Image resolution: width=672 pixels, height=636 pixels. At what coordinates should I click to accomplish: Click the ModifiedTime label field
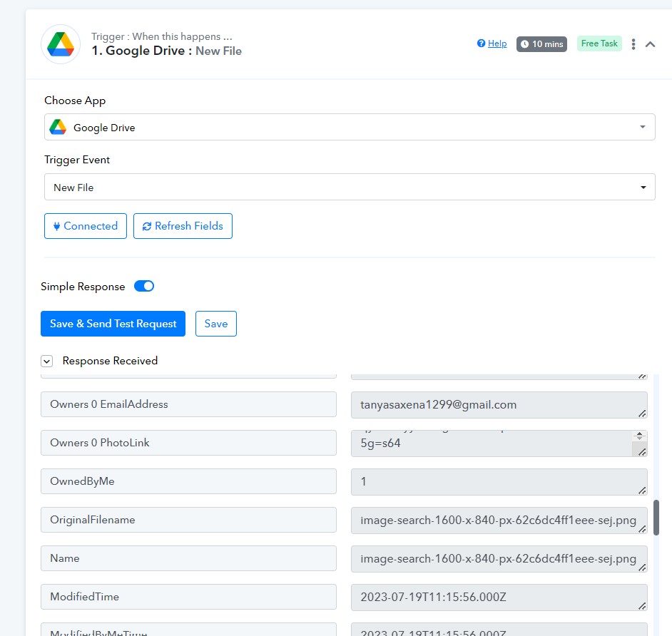(x=188, y=597)
